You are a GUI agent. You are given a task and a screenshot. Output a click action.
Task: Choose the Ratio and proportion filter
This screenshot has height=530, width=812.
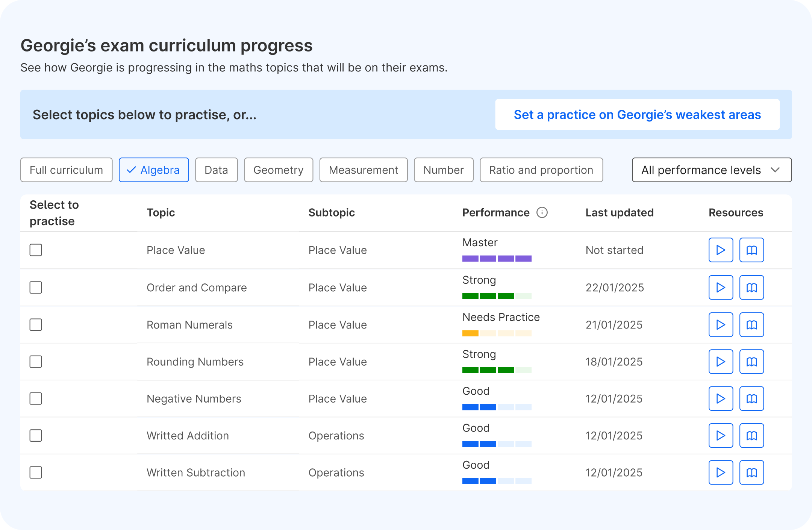tap(541, 170)
